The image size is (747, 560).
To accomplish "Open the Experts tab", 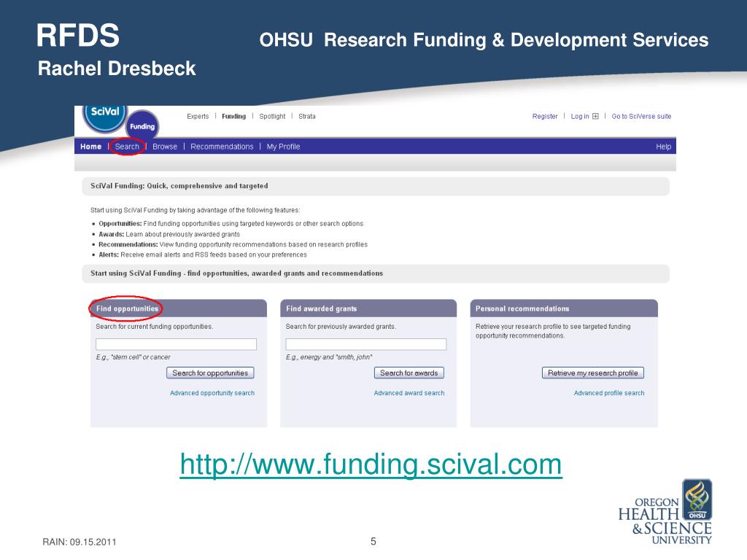I will (x=198, y=116).
